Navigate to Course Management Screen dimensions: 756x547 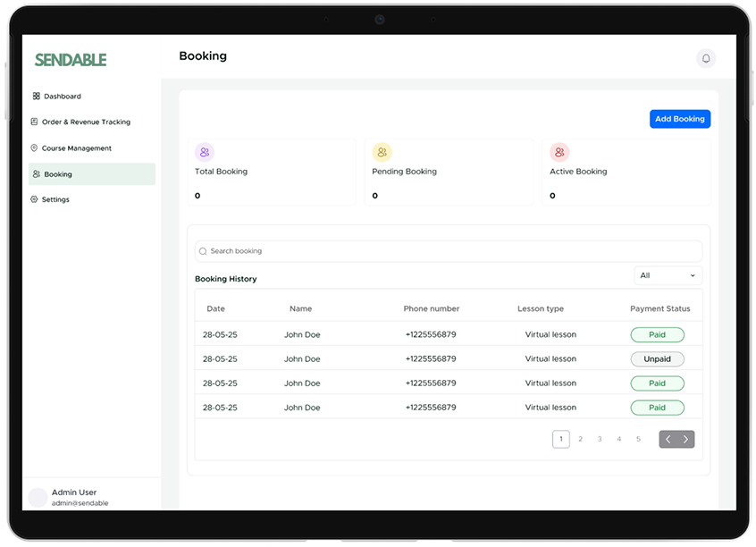pyautogui.click(x=76, y=148)
